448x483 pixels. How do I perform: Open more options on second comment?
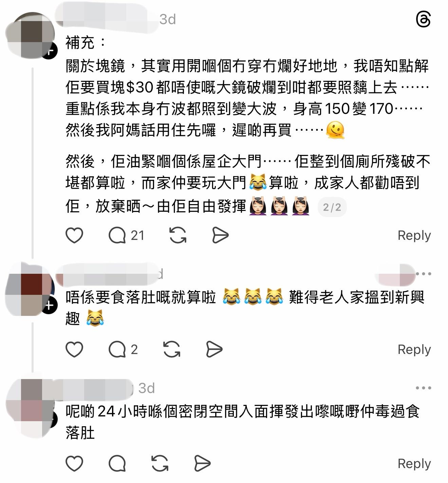(x=423, y=274)
